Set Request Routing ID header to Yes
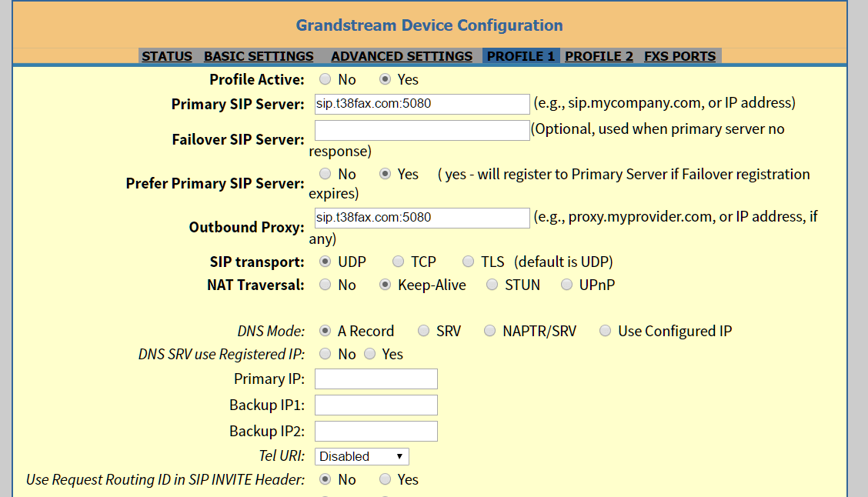Viewport: 868px width, 497px height. (385, 479)
